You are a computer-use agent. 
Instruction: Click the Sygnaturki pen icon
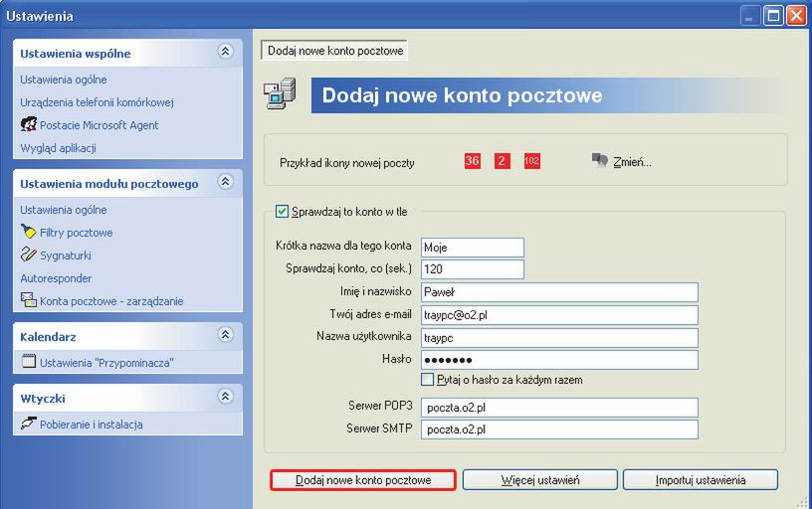(29, 254)
